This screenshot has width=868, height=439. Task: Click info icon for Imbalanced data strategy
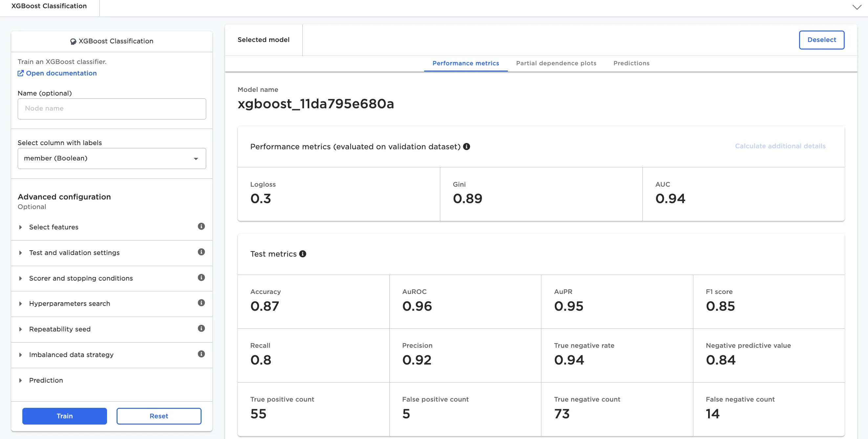click(x=201, y=354)
